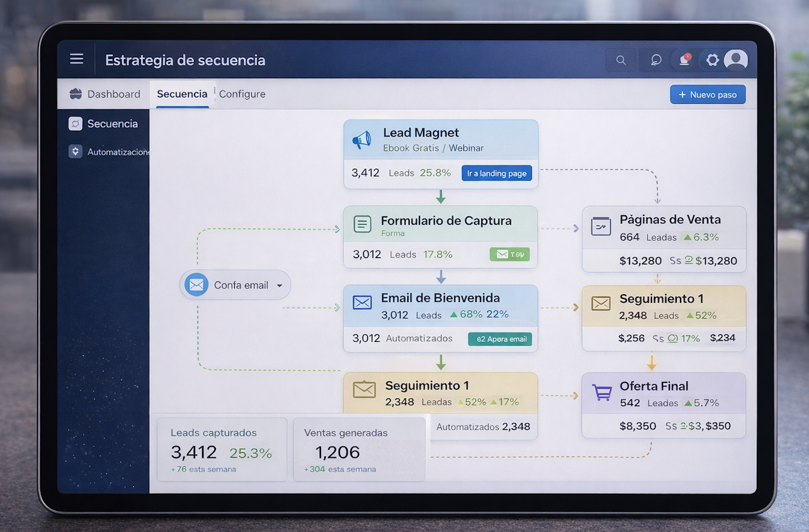Open the settings gear icon
The height and width of the screenshot is (532, 809).
pyautogui.click(x=712, y=60)
